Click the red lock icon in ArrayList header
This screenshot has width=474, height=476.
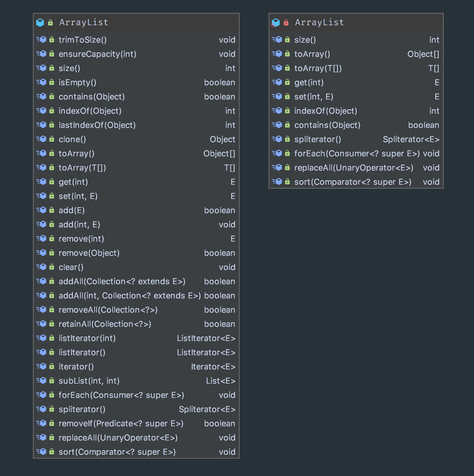(x=286, y=23)
